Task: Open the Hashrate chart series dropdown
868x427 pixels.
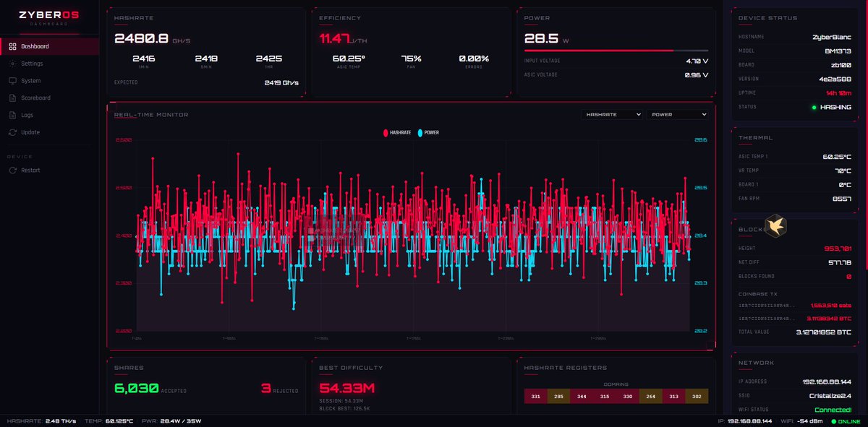Action: [x=612, y=114]
